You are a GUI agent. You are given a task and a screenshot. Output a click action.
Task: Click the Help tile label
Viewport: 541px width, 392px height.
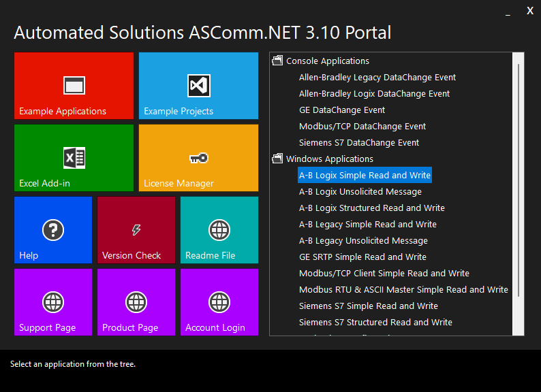click(x=29, y=255)
